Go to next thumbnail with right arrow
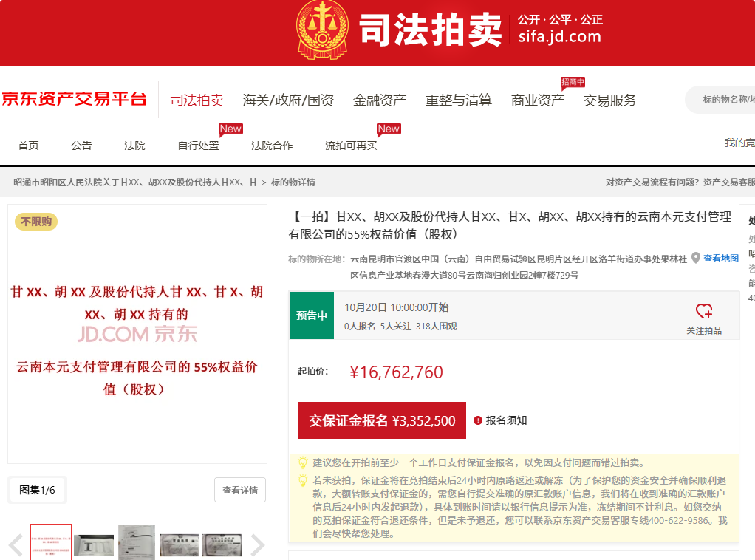 (258, 545)
